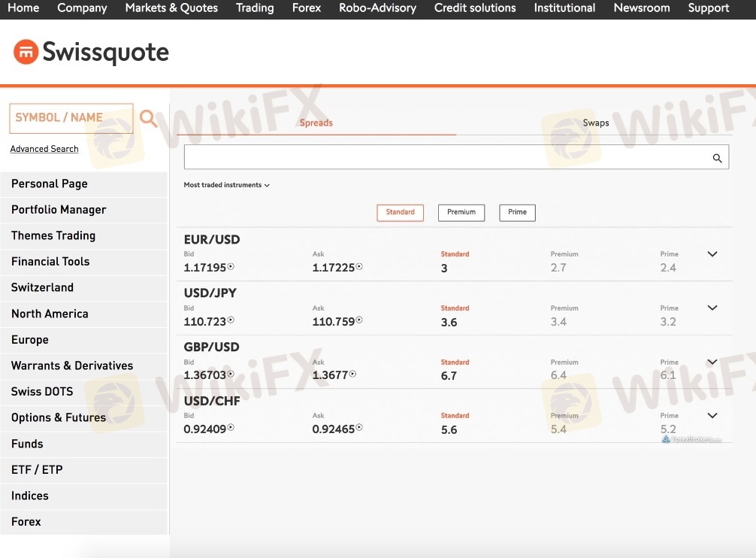Open Portfolio Manager in the sidebar
Image resolution: width=756 pixels, height=558 pixels.
pos(59,210)
